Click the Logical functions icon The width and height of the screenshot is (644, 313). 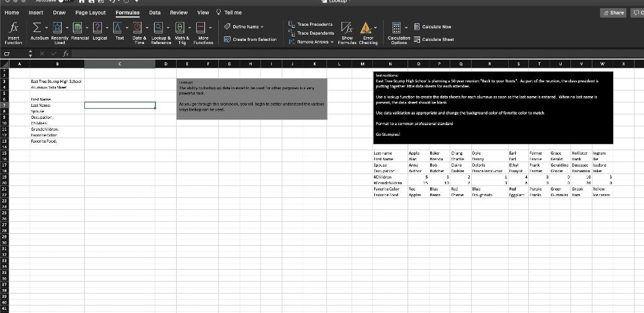(x=97, y=28)
